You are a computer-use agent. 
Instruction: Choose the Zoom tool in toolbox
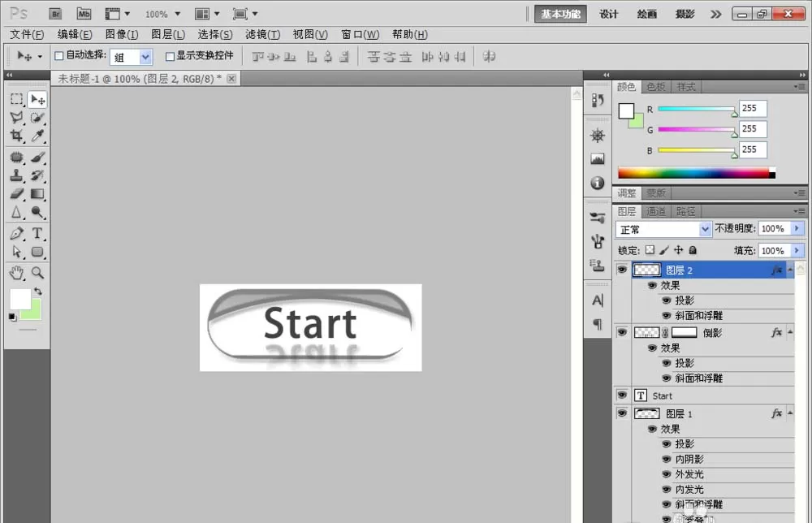(x=37, y=272)
